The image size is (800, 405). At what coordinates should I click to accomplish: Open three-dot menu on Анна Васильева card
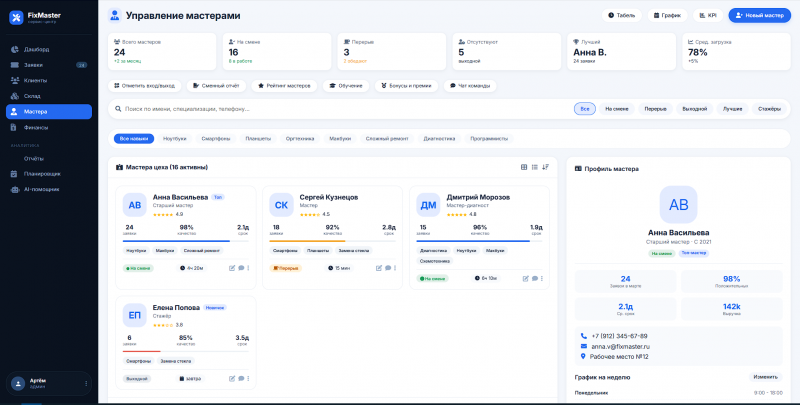(x=248, y=268)
